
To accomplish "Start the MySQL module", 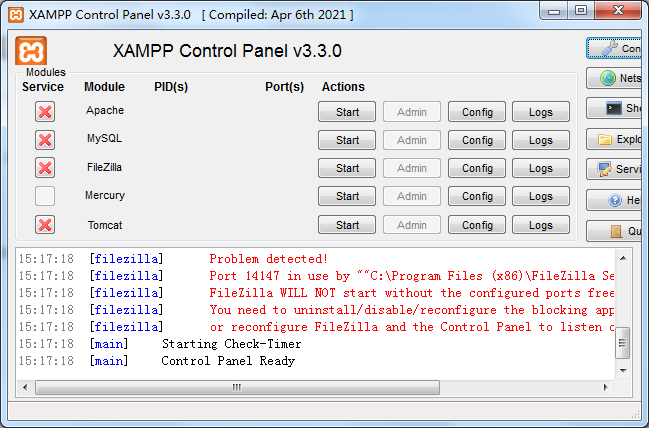I will tap(347, 140).
